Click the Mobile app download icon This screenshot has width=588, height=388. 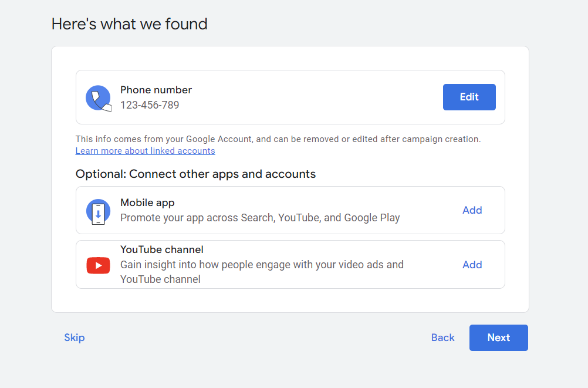click(98, 211)
